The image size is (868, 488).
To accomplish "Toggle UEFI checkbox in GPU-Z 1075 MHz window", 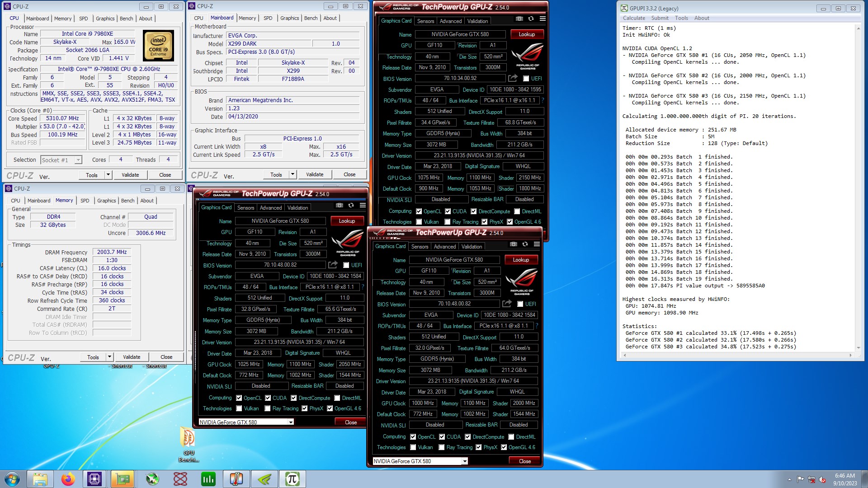I will coord(526,79).
